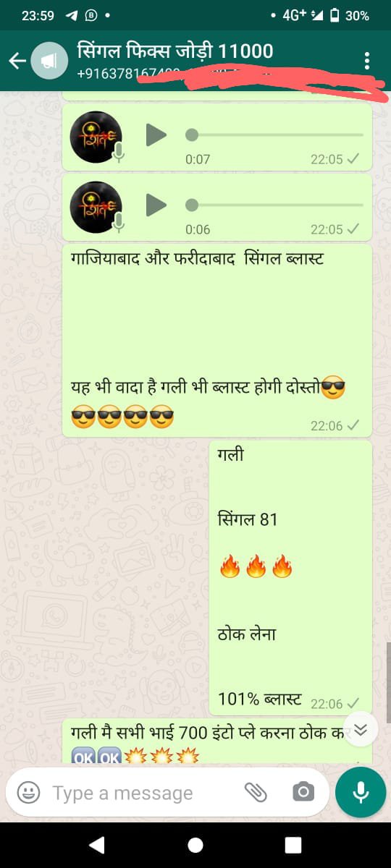Play the 0:07 voice message

[x=156, y=135]
